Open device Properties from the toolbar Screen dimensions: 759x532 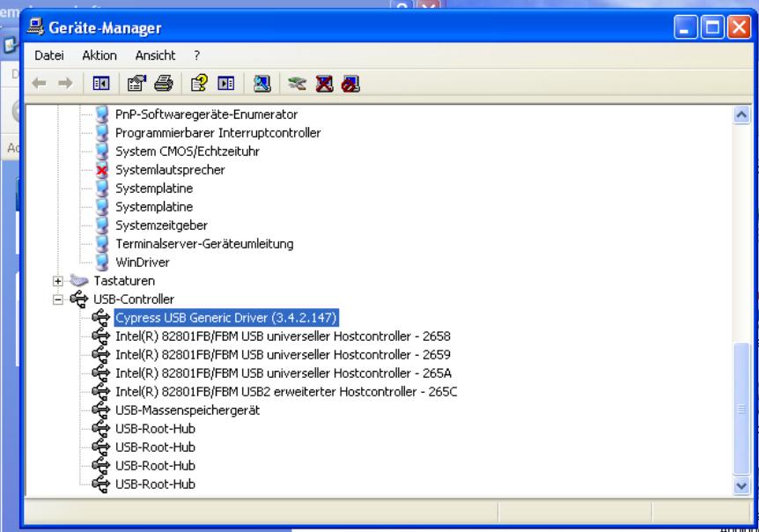coord(137,84)
